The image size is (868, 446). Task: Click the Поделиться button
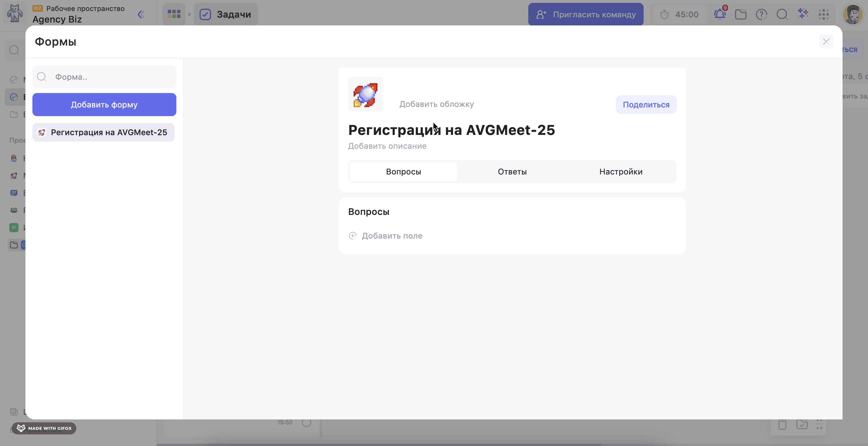point(646,105)
